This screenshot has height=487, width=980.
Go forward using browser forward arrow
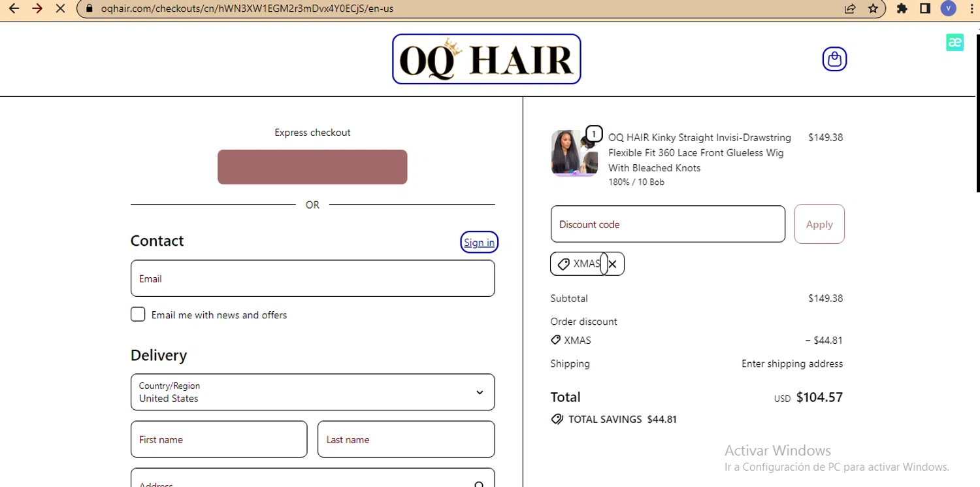[37, 9]
